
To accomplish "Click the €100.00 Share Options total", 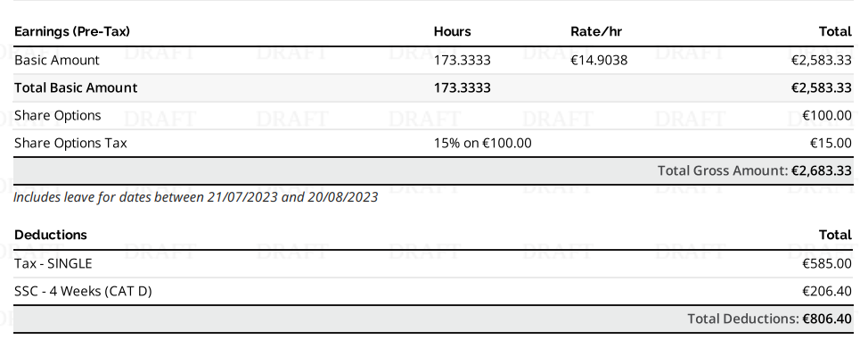I will click(x=827, y=115).
